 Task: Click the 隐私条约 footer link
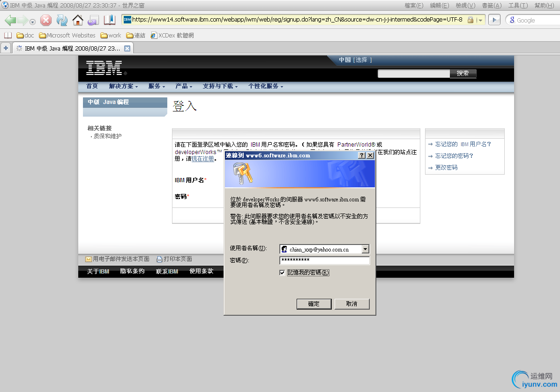[x=133, y=271]
